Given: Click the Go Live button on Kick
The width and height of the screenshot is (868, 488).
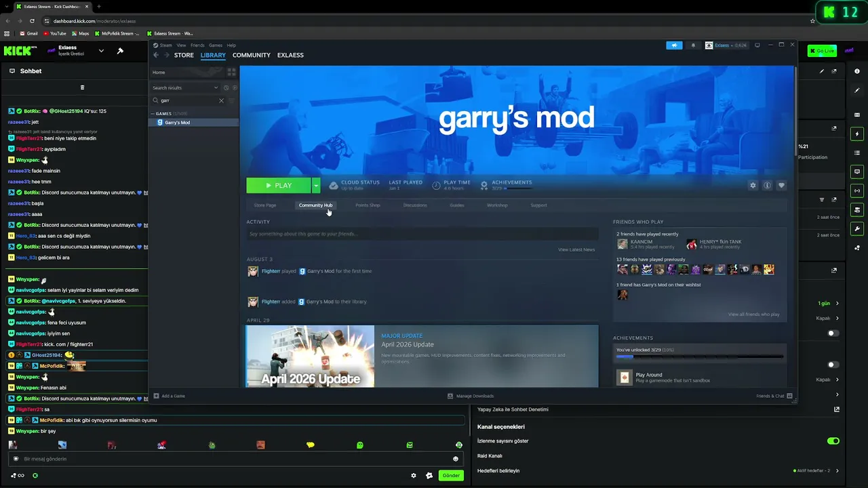Looking at the screenshot, I should (x=822, y=51).
